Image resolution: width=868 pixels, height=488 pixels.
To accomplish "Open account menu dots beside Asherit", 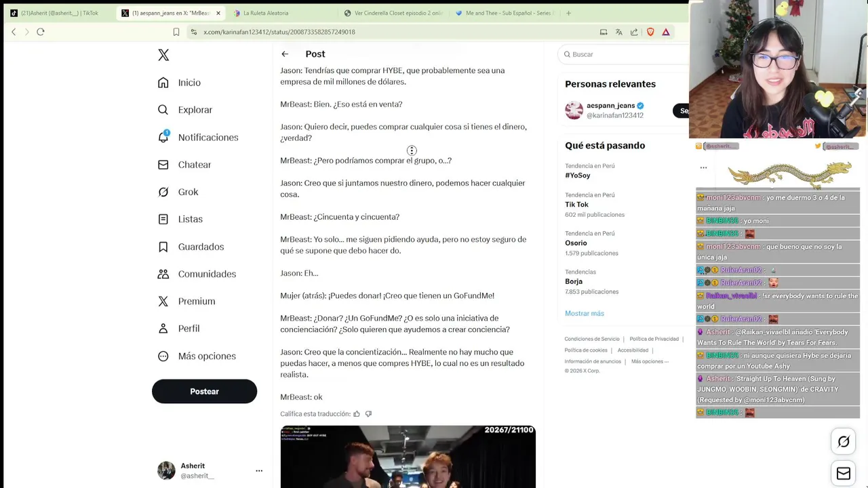I will click(259, 470).
